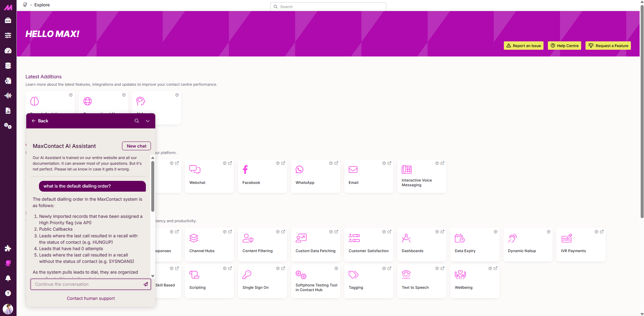Click chat scrollbar down arrow

click(x=153, y=276)
